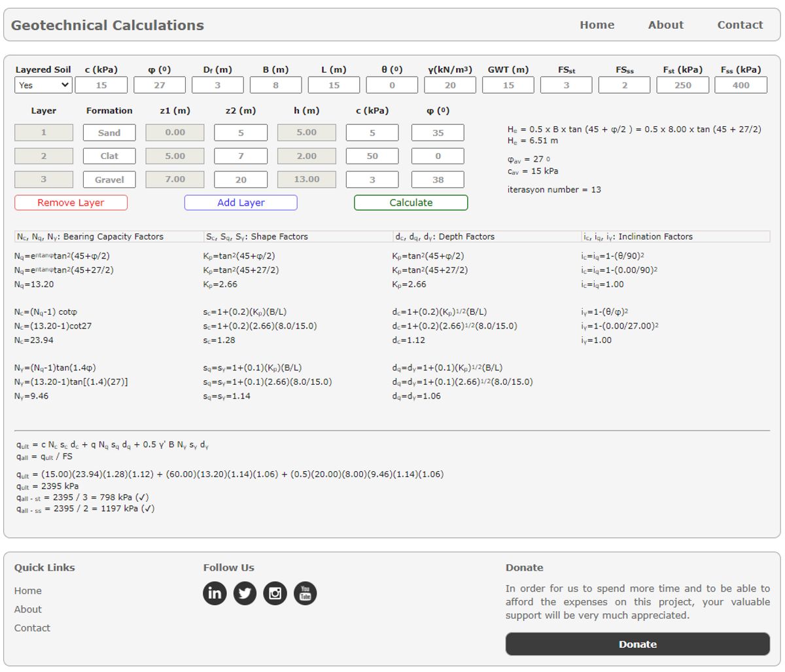Open the Contact link under Quick Links
The width and height of the screenshot is (785, 672).
click(x=33, y=628)
